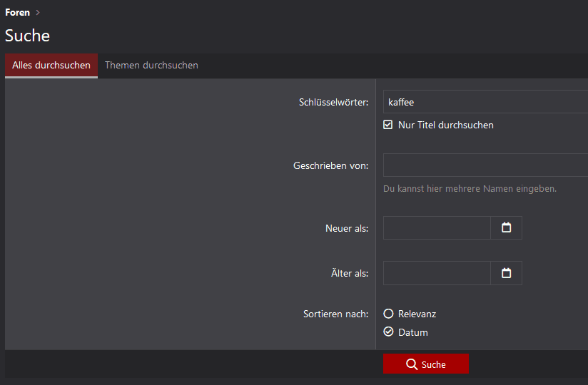The width and height of the screenshot is (588, 385).
Task: Click the breadcrumb arrow next to Foren
Action: tap(38, 13)
